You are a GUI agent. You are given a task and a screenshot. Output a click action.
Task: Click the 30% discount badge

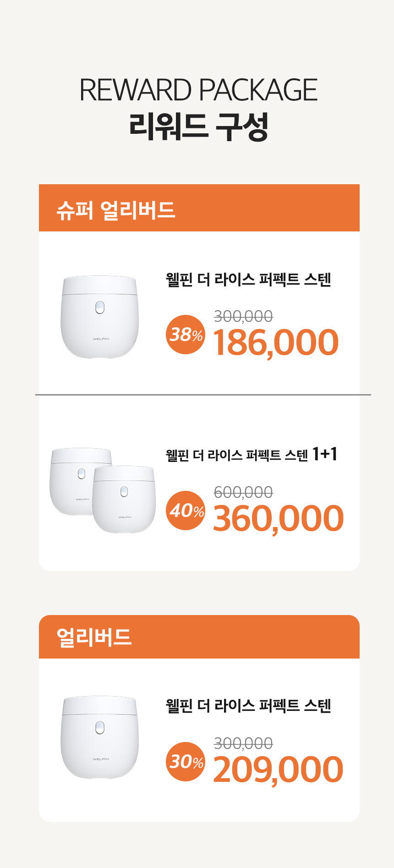tap(186, 762)
